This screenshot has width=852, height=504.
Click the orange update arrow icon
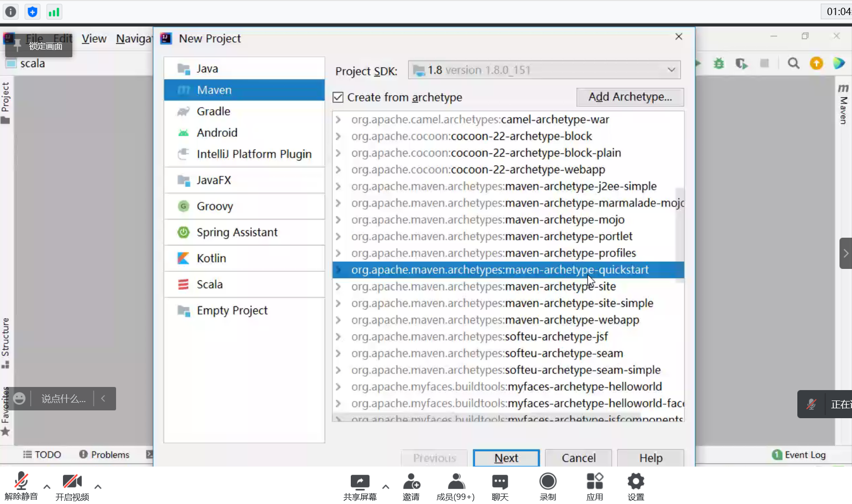[816, 63]
